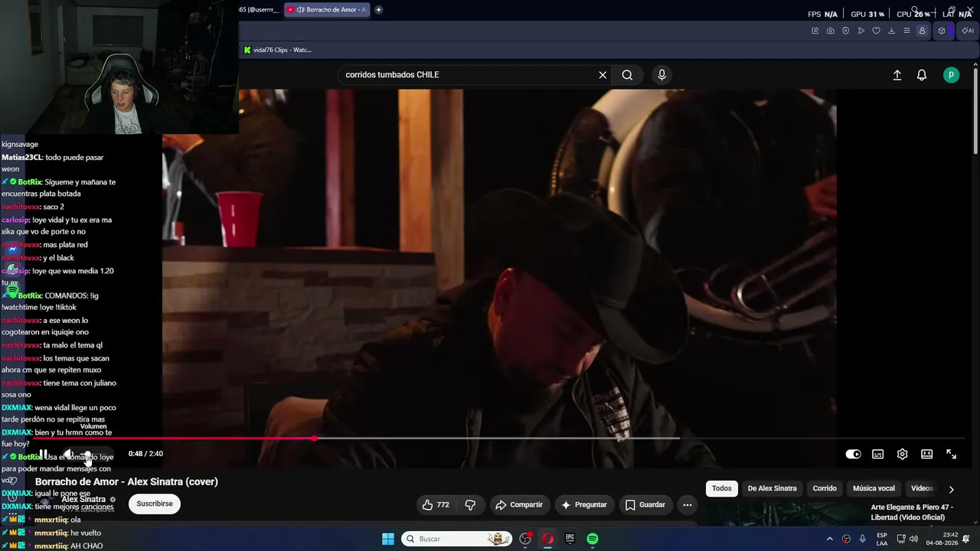Open the browser profile icon
The image size is (980, 551).
[922, 31]
